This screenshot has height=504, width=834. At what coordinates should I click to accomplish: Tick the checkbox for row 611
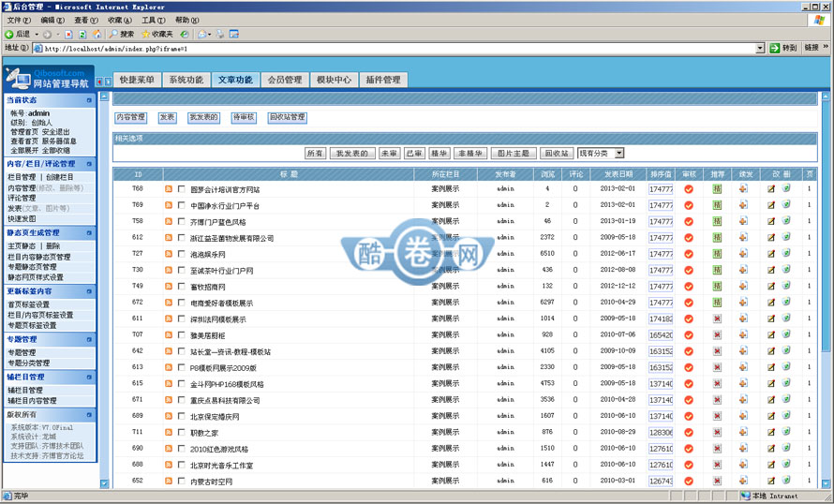182,319
